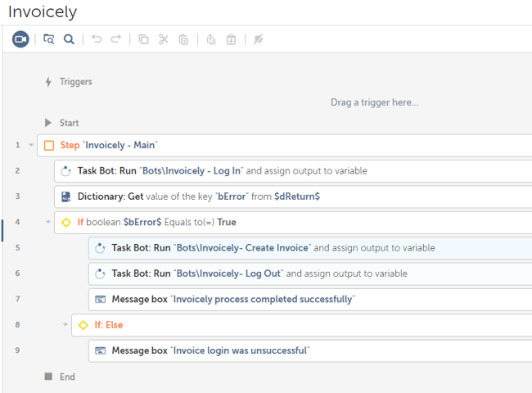The width and height of the screenshot is (532, 393).
Task: Click line number 5
Action: click(x=18, y=248)
